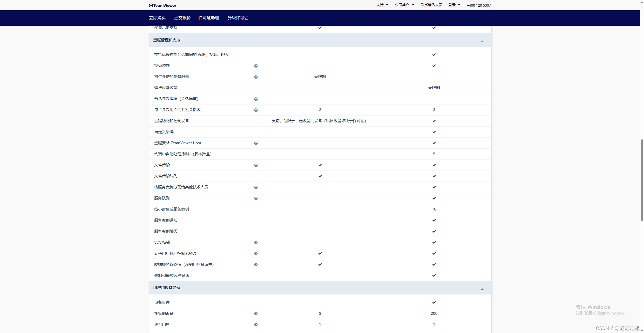Viewport: 644px width, 333px height.
Task: Open help icon for 托管的设备
Action: coord(256,314)
